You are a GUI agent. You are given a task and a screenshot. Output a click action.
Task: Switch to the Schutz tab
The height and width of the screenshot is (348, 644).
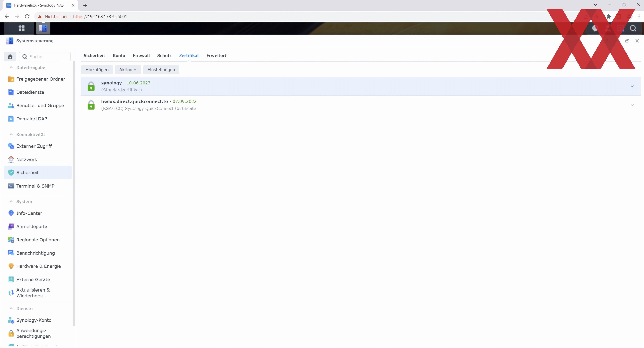pos(164,55)
